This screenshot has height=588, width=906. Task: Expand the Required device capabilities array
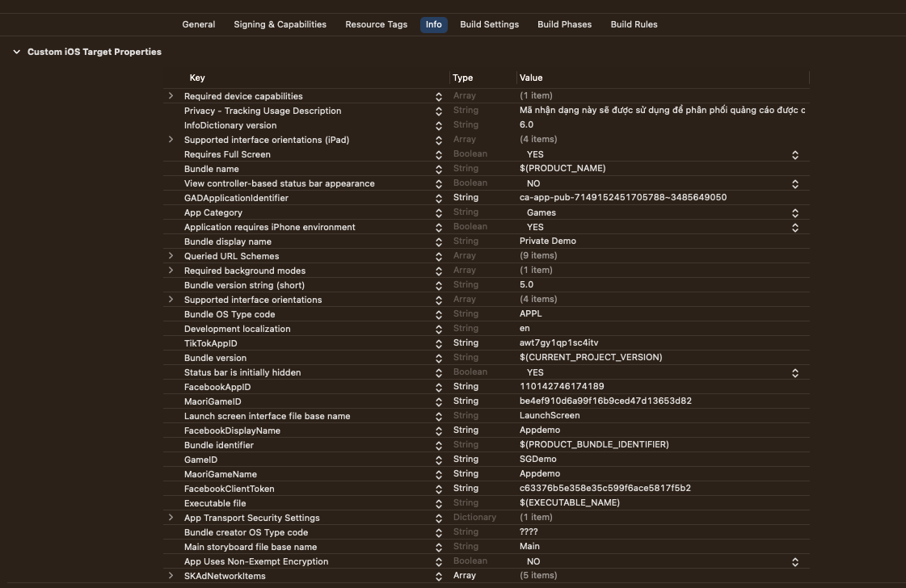[x=171, y=95]
